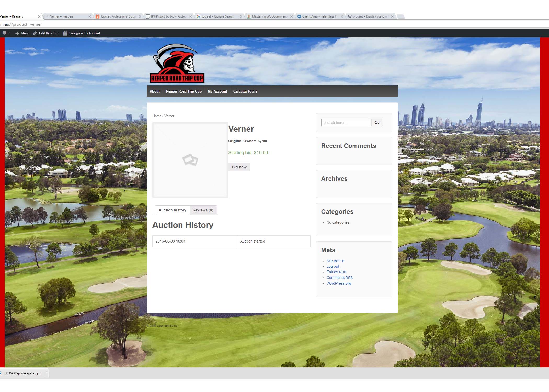Focus the search here input field

[x=345, y=123]
